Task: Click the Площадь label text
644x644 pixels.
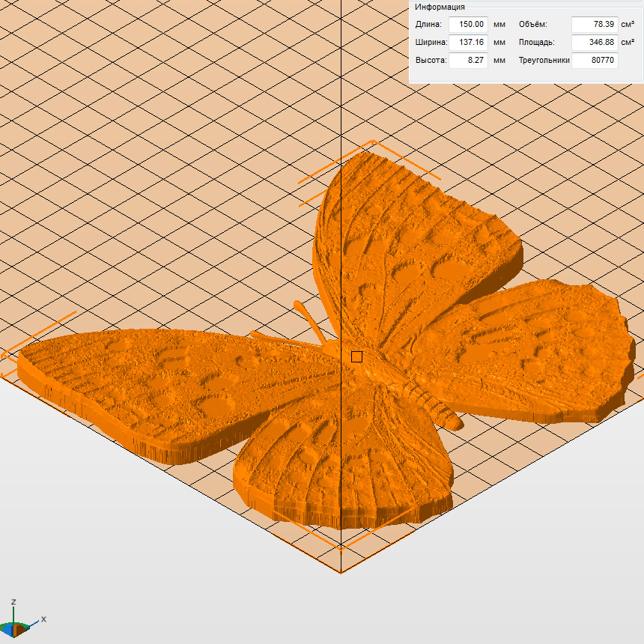Action: pos(536,43)
